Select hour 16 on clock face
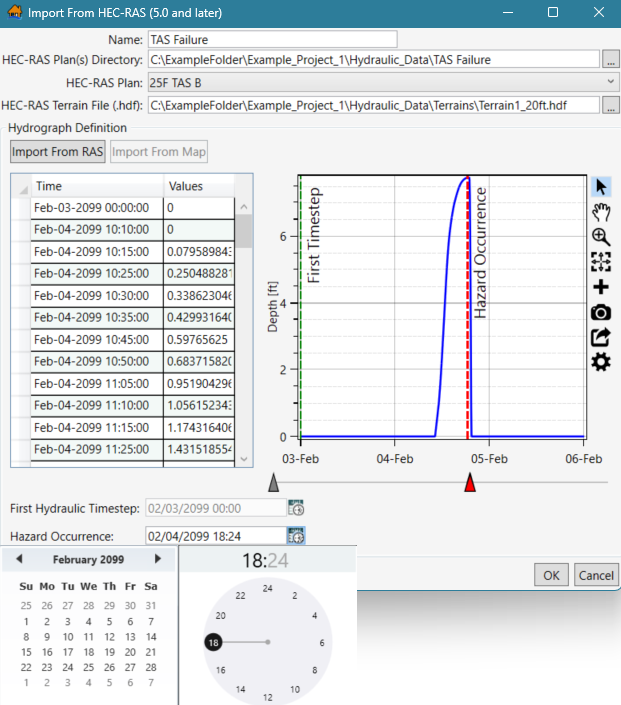621x705 pixels. coord(220,670)
